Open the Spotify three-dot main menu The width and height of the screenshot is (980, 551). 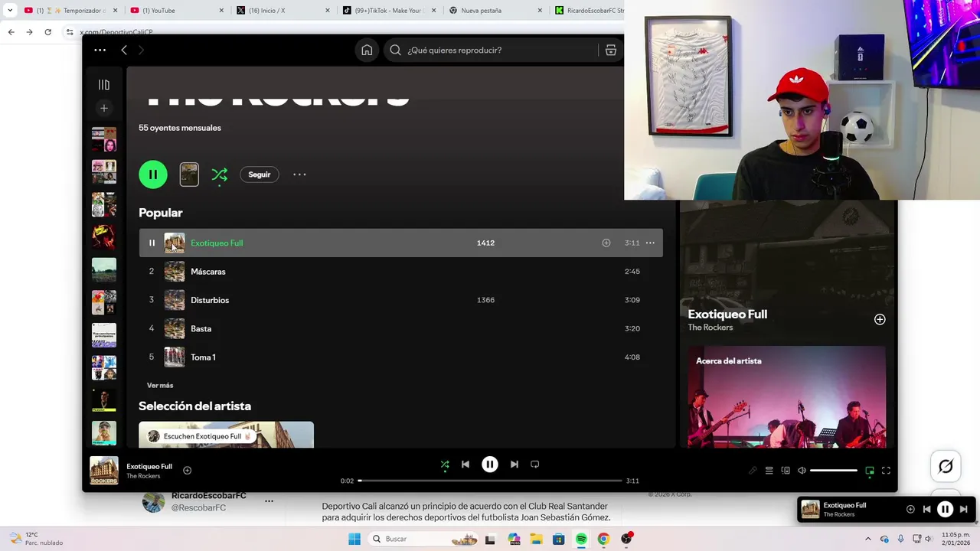[x=100, y=50]
